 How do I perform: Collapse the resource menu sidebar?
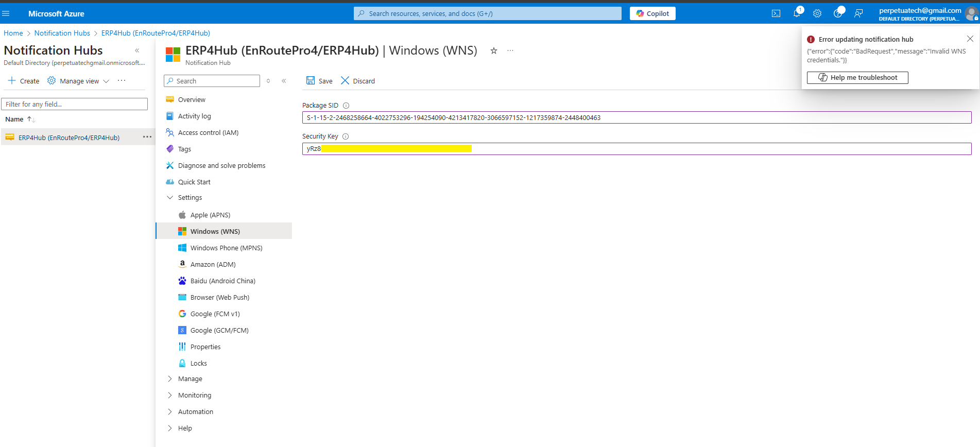[x=284, y=81]
